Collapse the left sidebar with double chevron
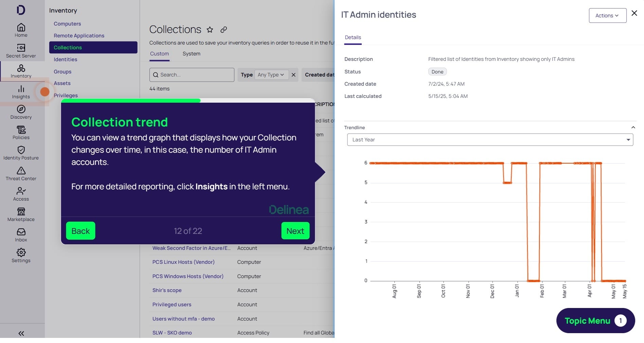 [21, 333]
